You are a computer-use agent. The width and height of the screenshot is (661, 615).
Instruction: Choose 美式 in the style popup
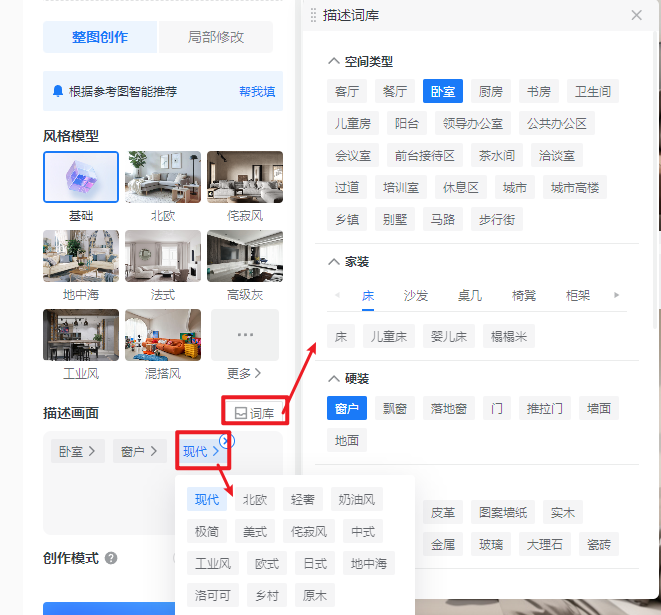coord(255,531)
